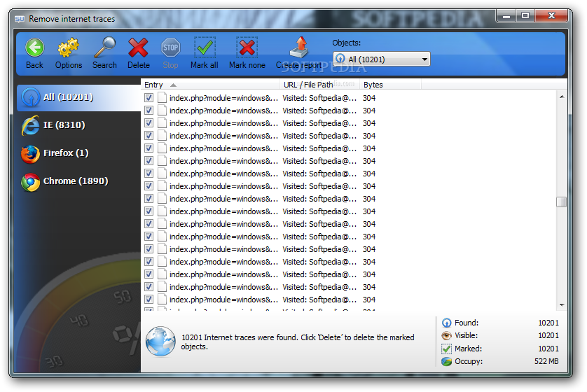Uncheck the first entry's checkbox
The width and height of the screenshot is (587, 392).
click(x=149, y=98)
